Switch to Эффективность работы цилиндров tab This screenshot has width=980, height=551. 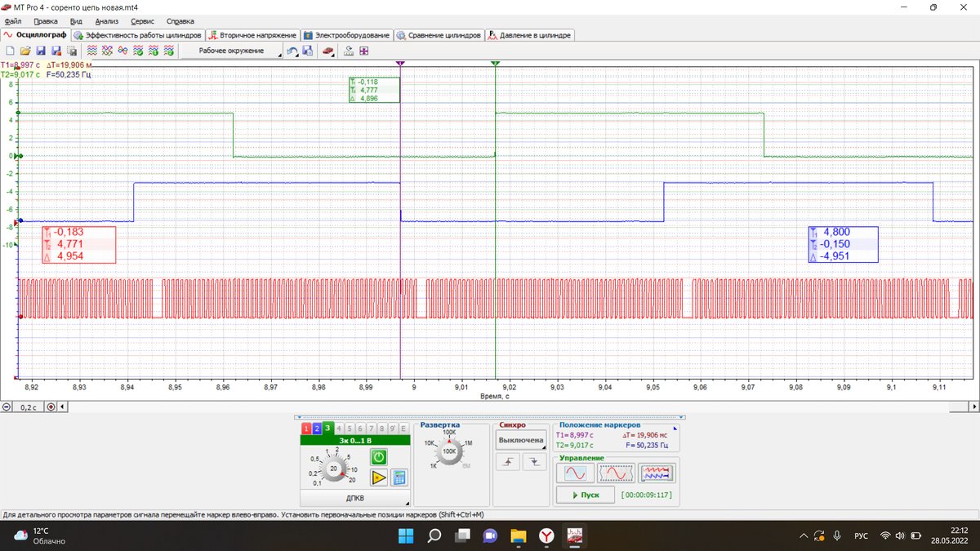tap(138, 35)
